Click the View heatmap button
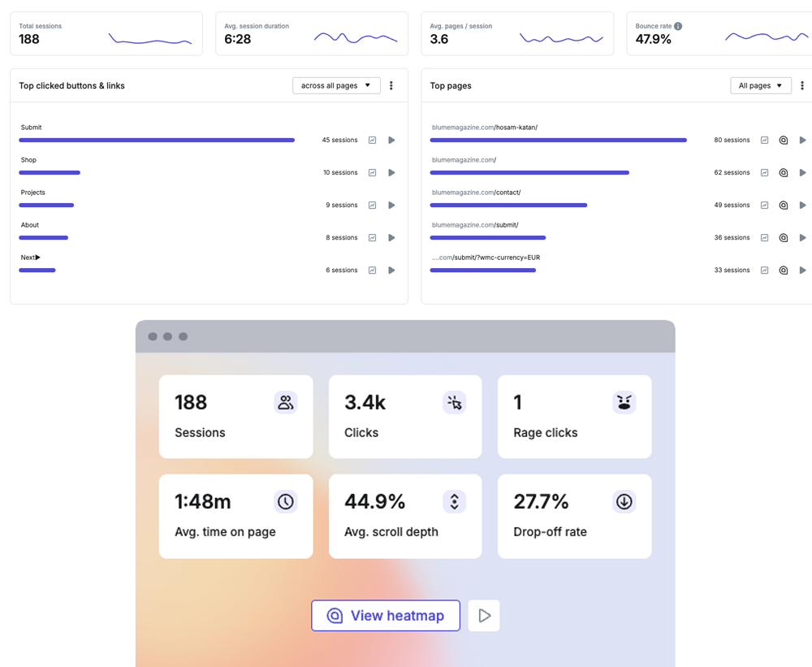Image resolution: width=812 pixels, height=667 pixels. click(x=385, y=615)
